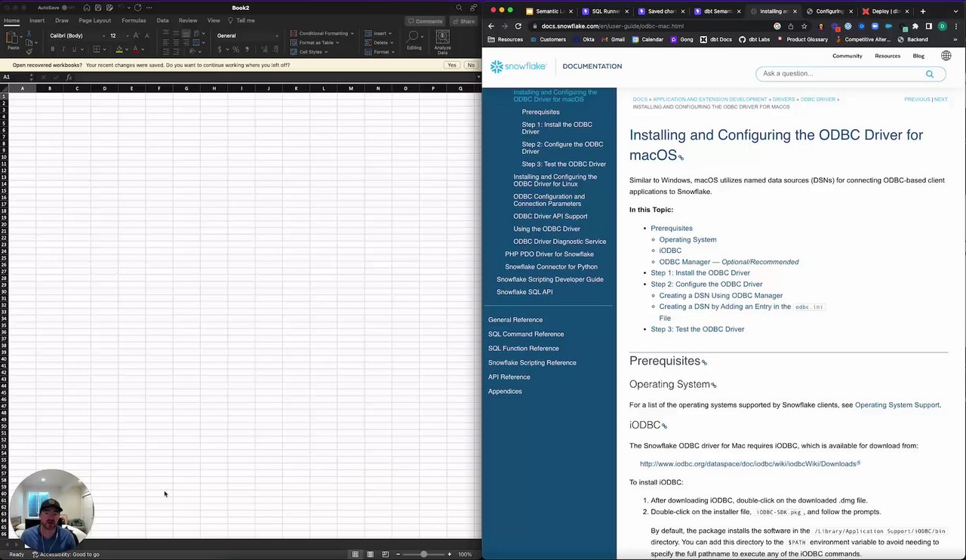Click the Excel zoom slider handle
Viewport: 966px width, 560px height.
[423, 554]
